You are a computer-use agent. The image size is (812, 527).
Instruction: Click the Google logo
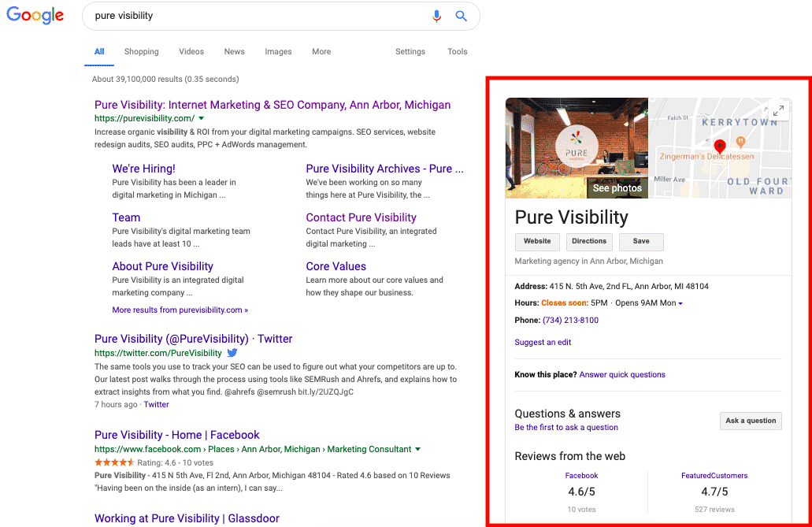[35, 15]
